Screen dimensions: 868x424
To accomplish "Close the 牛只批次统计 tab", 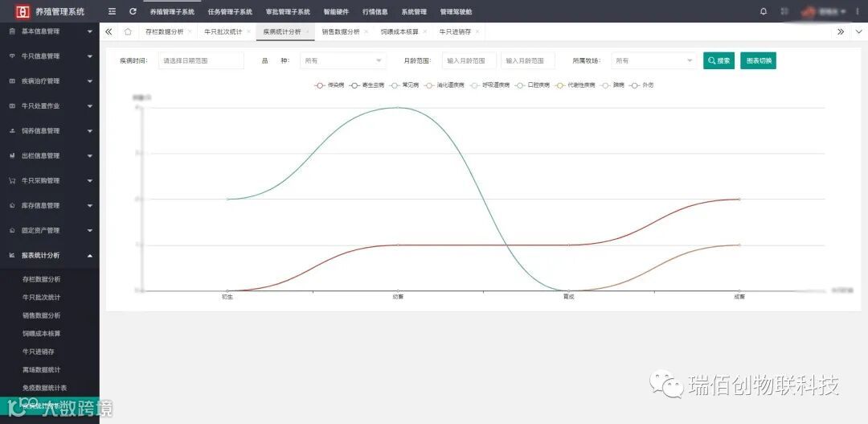I will click(x=248, y=31).
